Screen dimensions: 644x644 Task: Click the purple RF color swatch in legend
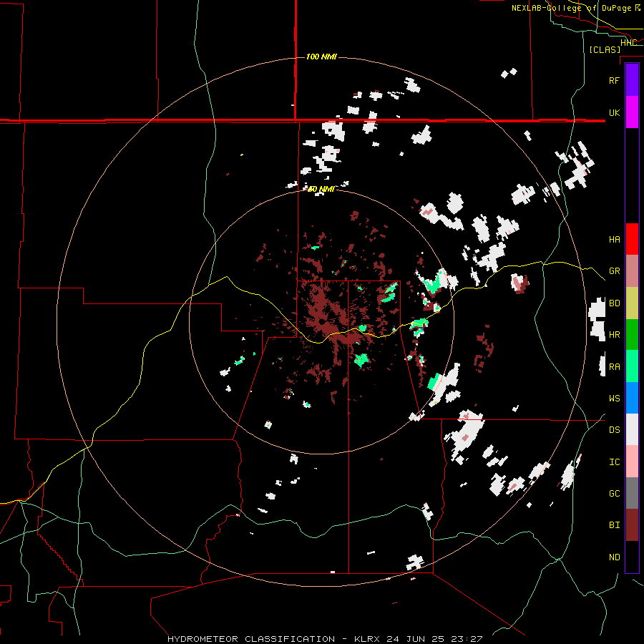click(632, 80)
